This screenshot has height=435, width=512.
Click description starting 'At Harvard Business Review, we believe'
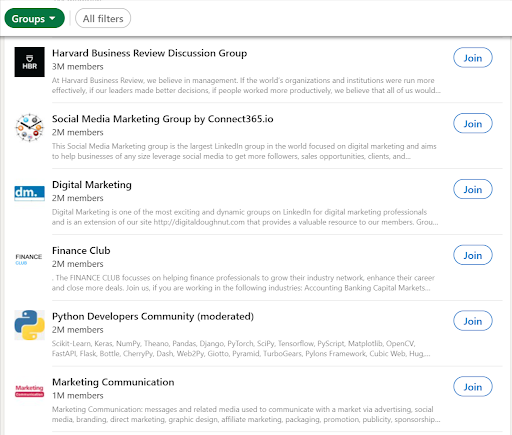tap(246, 85)
